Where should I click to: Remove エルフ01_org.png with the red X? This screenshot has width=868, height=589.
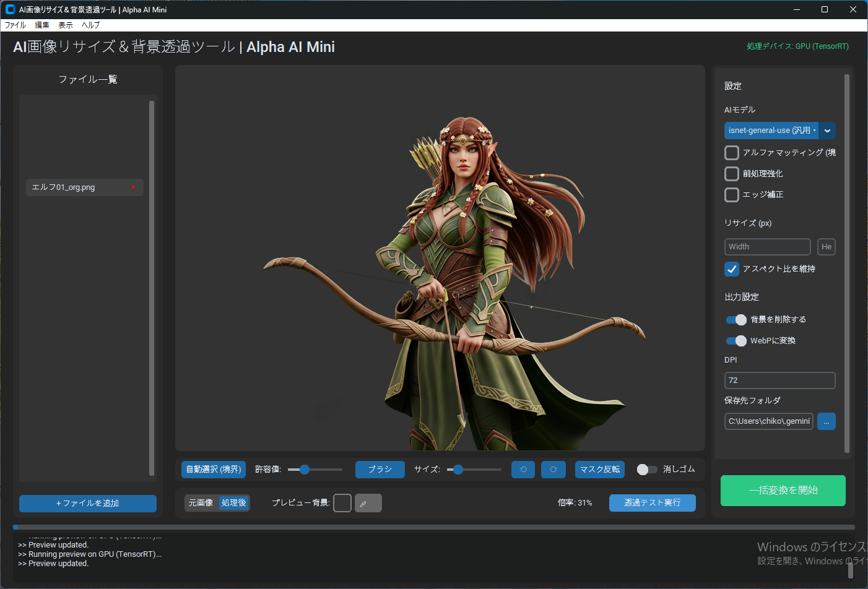[x=133, y=187]
